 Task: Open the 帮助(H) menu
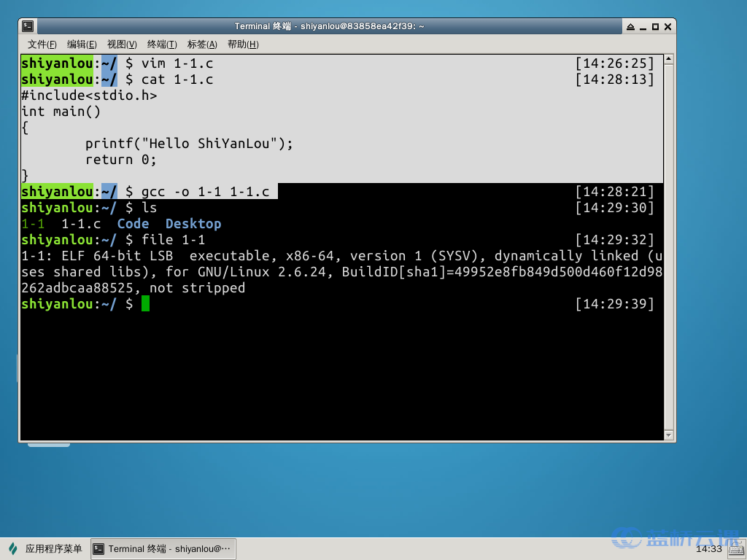243,44
